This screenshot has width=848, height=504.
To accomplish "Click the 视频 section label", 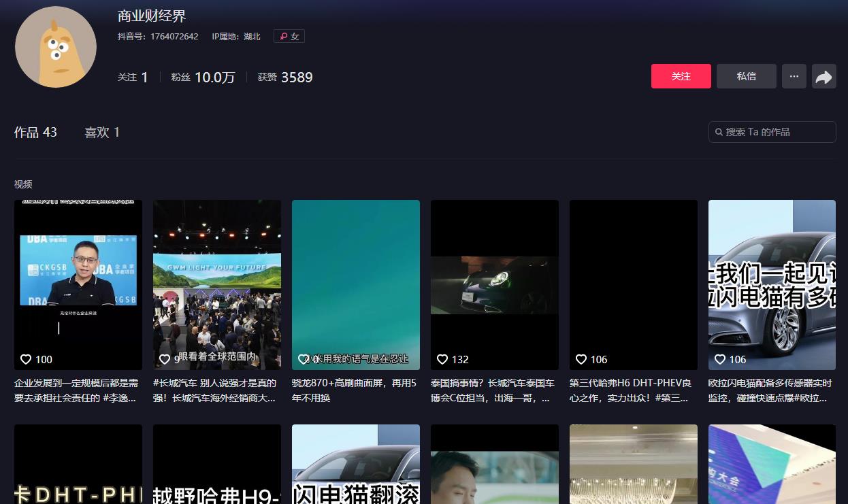I will [23, 184].
